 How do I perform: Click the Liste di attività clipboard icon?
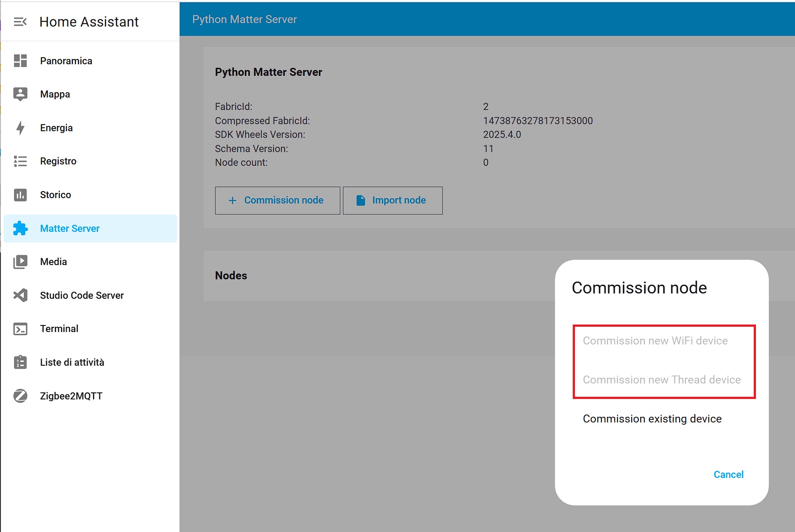[20, 362]
